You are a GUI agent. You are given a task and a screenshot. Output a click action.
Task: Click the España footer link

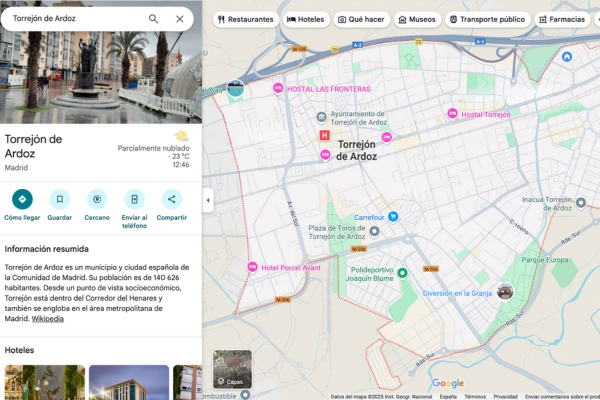[448, 397]
